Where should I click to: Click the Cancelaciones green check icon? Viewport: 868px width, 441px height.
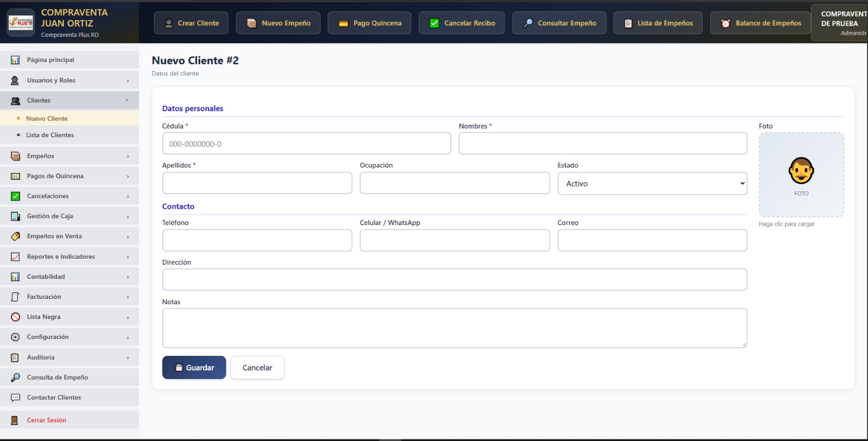15,196
